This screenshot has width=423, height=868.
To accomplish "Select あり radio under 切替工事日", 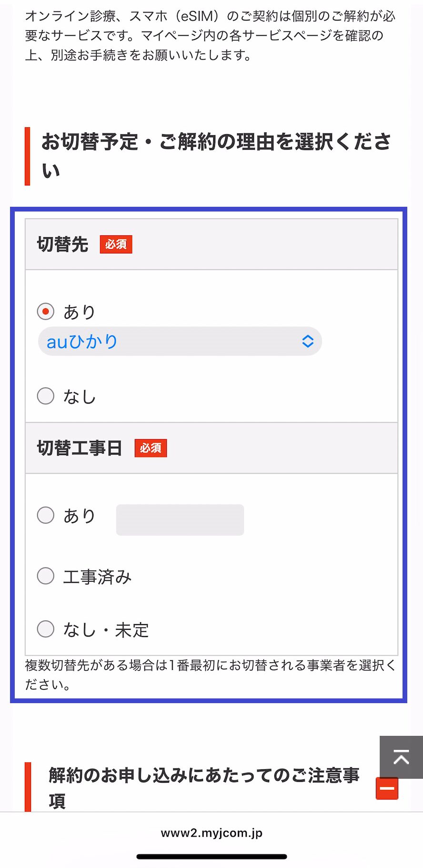I will tap(46, 515).
